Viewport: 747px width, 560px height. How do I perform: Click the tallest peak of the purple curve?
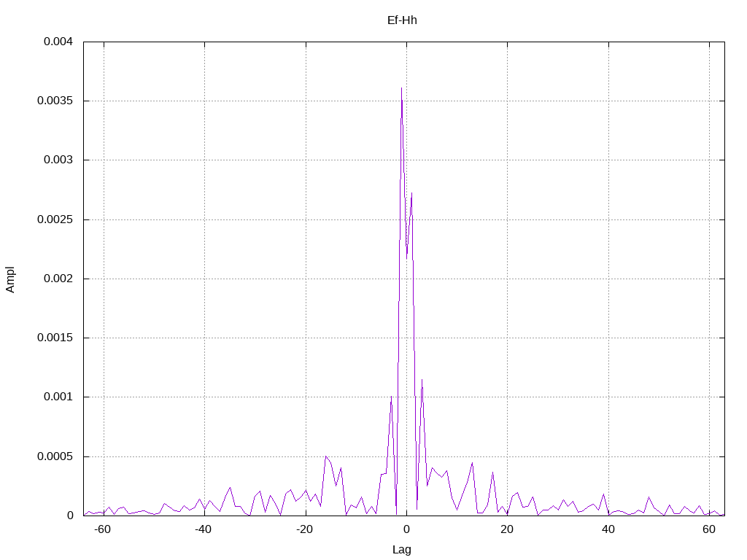point(402,88)
